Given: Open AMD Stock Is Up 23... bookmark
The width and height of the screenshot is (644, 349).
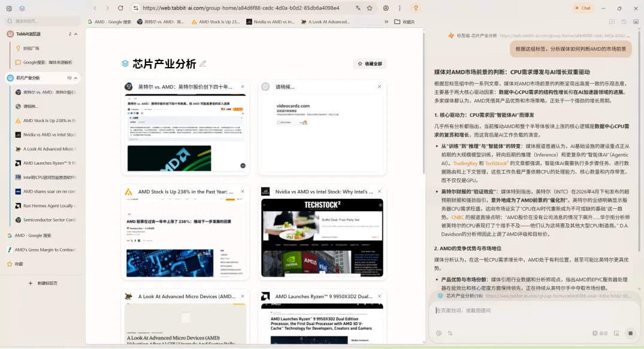Looking at the screenshot, I should click(x=216, y=22).
